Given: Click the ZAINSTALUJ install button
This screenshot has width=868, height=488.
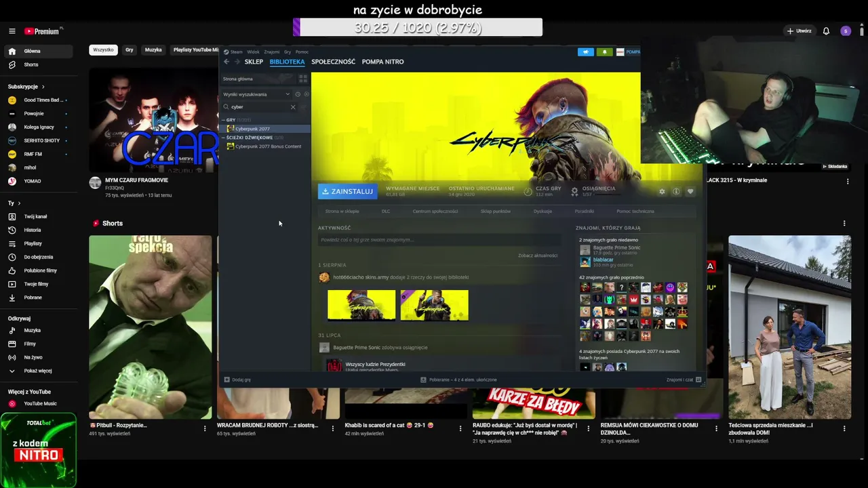Looking at the screenshot, I should coord(348,191).
